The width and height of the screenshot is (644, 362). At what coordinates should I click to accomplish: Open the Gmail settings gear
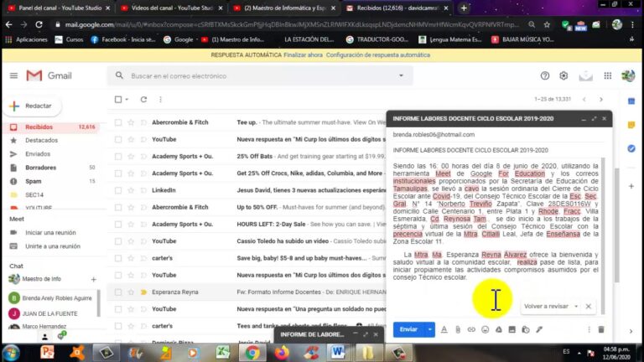point(563,75)
